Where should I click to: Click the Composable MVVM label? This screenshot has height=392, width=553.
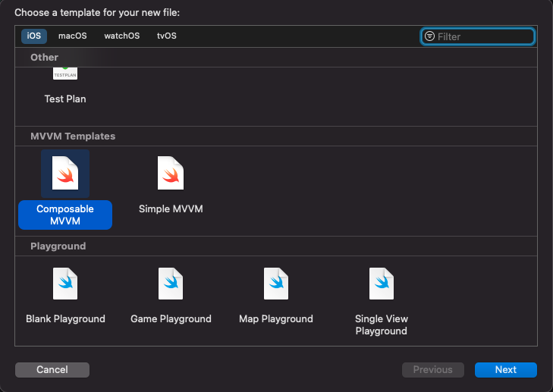coord(65,215)
